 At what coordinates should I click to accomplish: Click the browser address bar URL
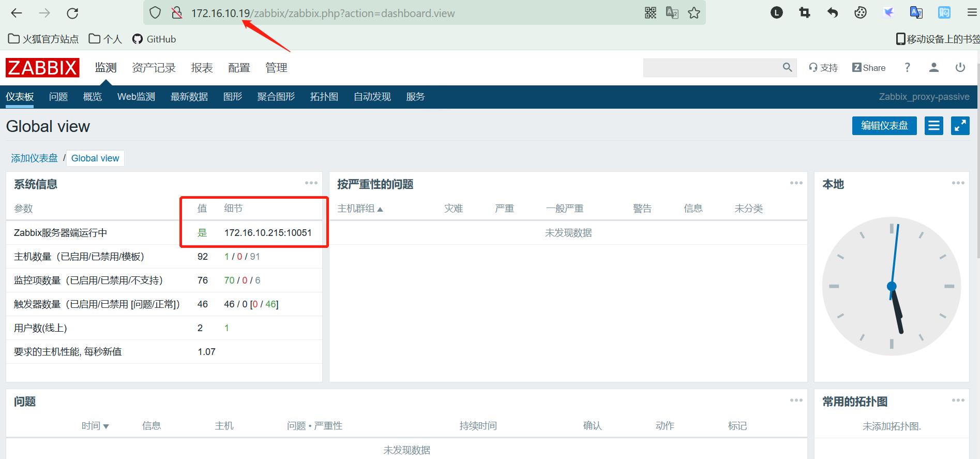[323, 13]
